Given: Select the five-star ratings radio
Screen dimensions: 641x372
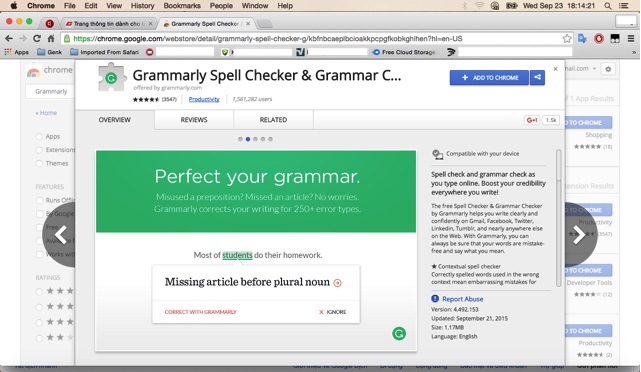Looking at the screenshot, I should coord(39,291).
